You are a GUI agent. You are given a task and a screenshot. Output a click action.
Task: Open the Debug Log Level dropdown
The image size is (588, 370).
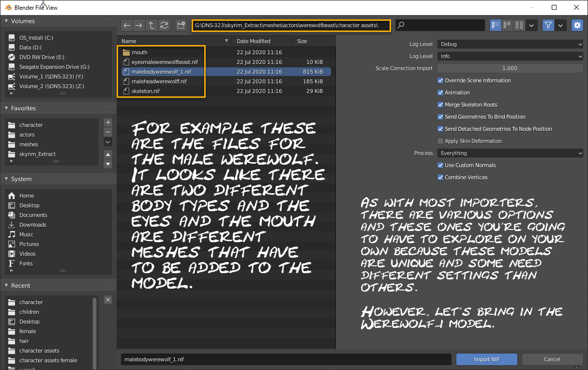[x=510, y=44]
